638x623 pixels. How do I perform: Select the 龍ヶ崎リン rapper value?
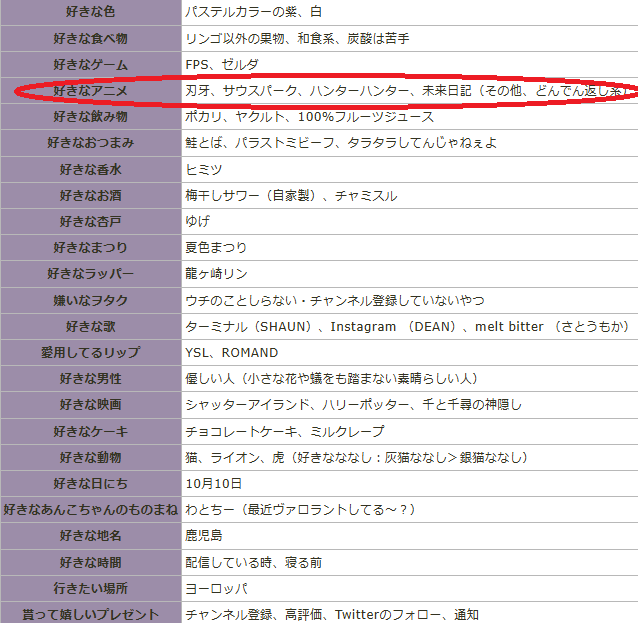point(216,274)
